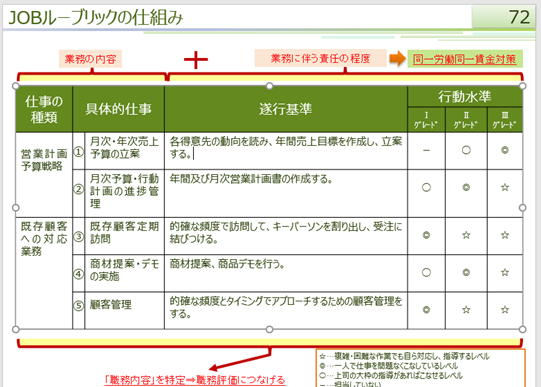Click the circled number ④ cell
The height and width of the screenshot is (387, 541).
pyautogui.click(x=79, y=273)
